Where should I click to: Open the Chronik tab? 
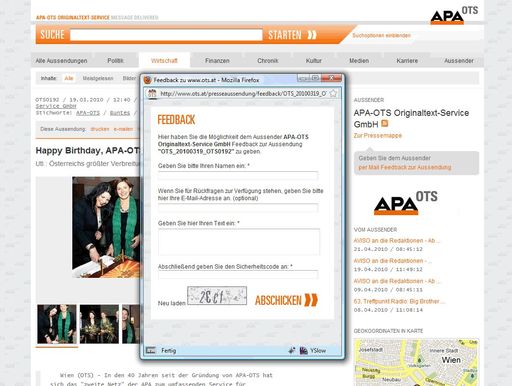click(268, 61)
